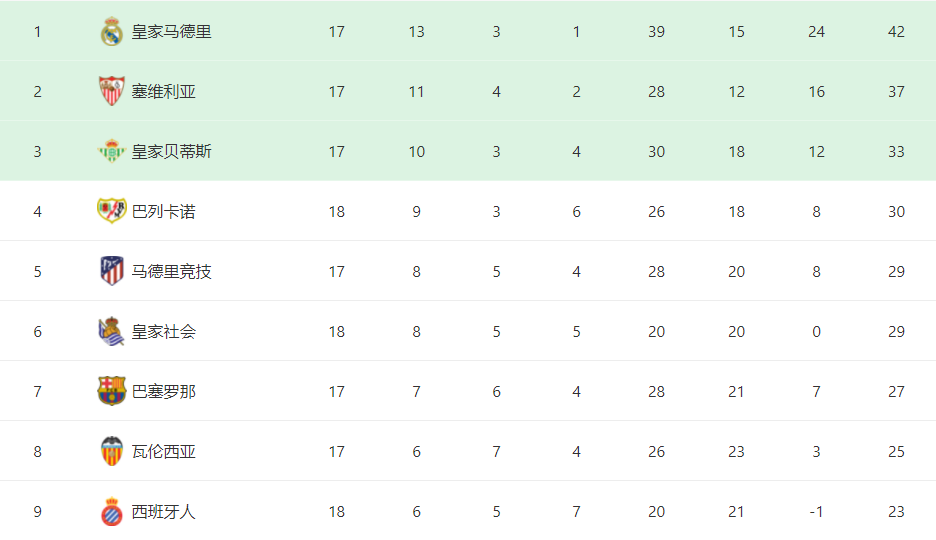The height and width of the screenshot is (540, 936).
Task: Click Real Madrid's 42 points cell
Action: coord(896,32)
